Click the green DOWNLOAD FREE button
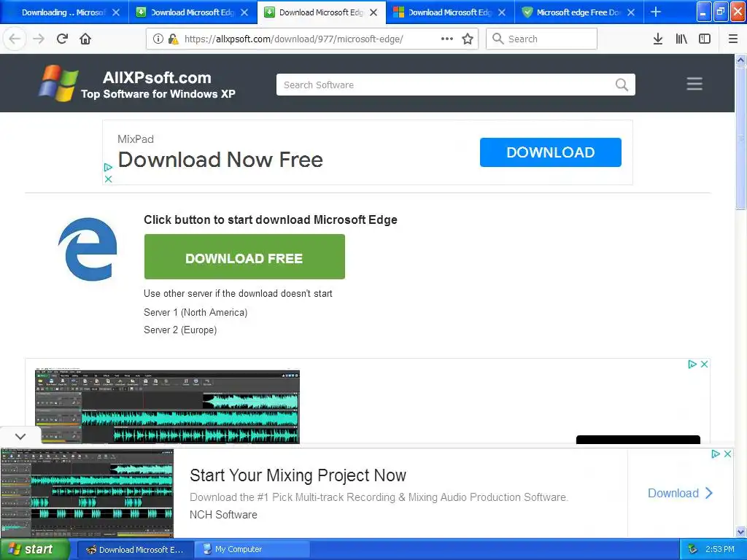 tap(244, 257)
